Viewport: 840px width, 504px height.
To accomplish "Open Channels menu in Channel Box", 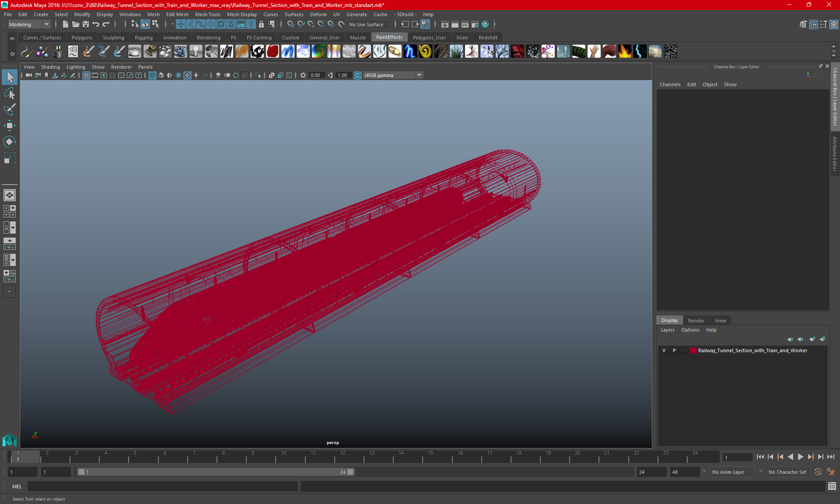I will (670, 84).
